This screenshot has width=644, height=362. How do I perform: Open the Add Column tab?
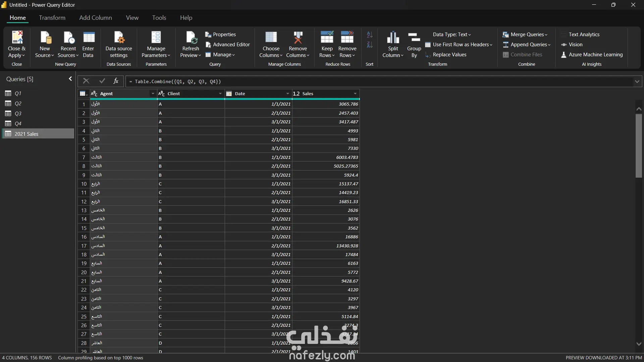pos(96,18)
